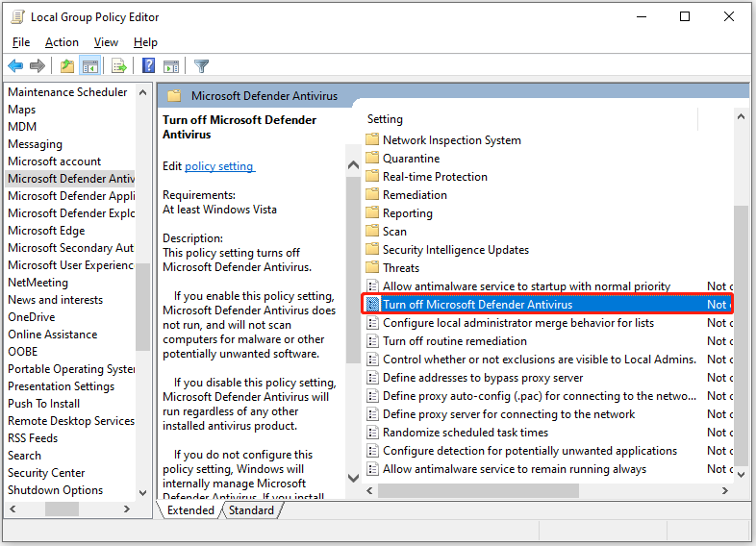756x546 pixels.
Task: Click description pane scroll down arrow
Action: [x=353, y=478]
